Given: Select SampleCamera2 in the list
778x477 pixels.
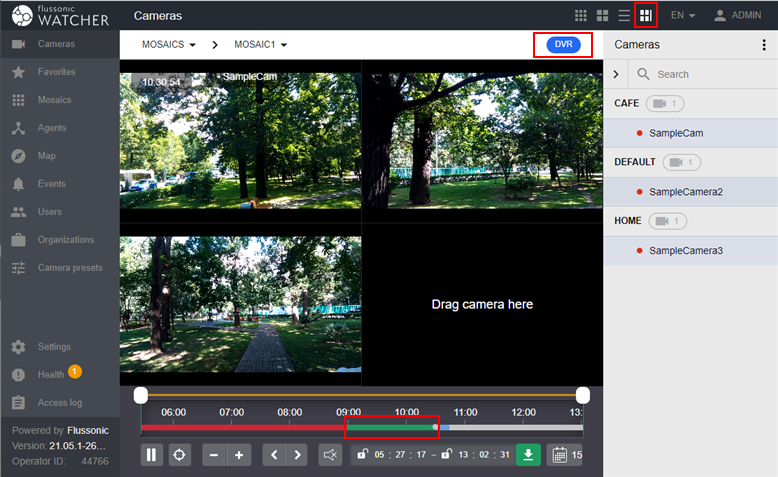Looking at the screenshot, I should click(x=691, y=192).
